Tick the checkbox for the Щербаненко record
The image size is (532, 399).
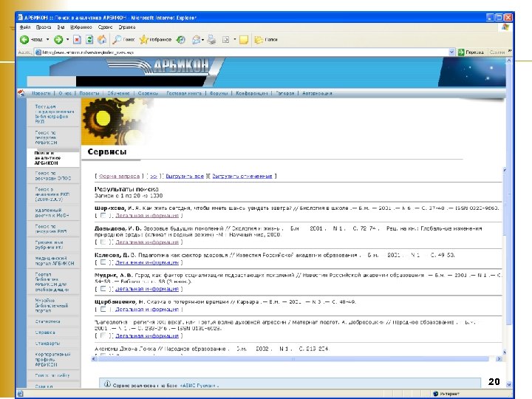coord(103,309)
